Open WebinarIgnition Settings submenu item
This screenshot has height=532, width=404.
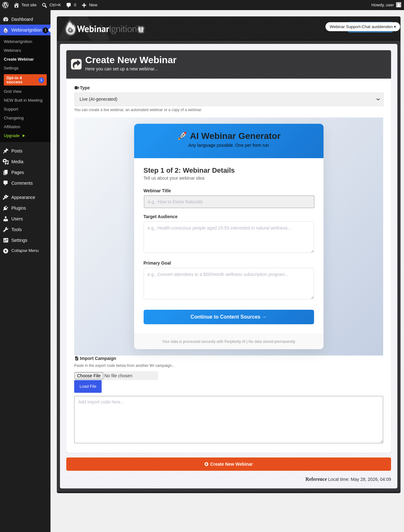11,68
